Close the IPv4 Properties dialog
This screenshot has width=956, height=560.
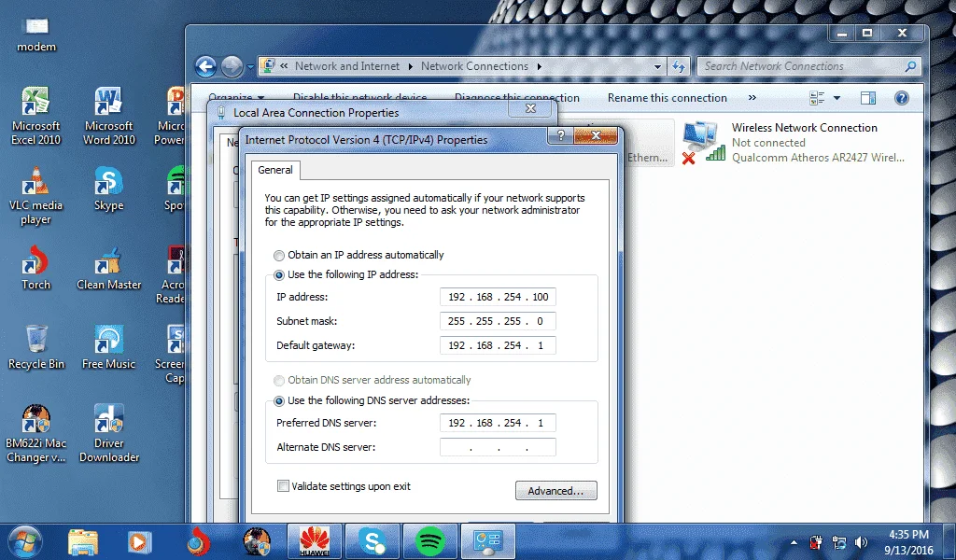tap(596, 135)
